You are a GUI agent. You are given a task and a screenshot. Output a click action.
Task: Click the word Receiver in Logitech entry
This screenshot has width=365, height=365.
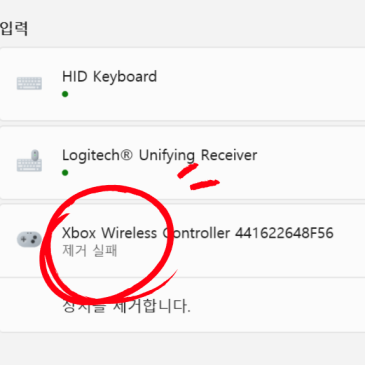(229, 155)
